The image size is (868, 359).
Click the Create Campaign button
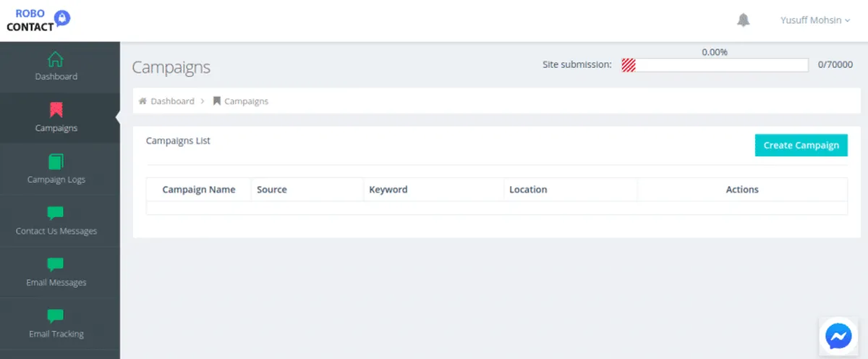(x=801, y=145)
